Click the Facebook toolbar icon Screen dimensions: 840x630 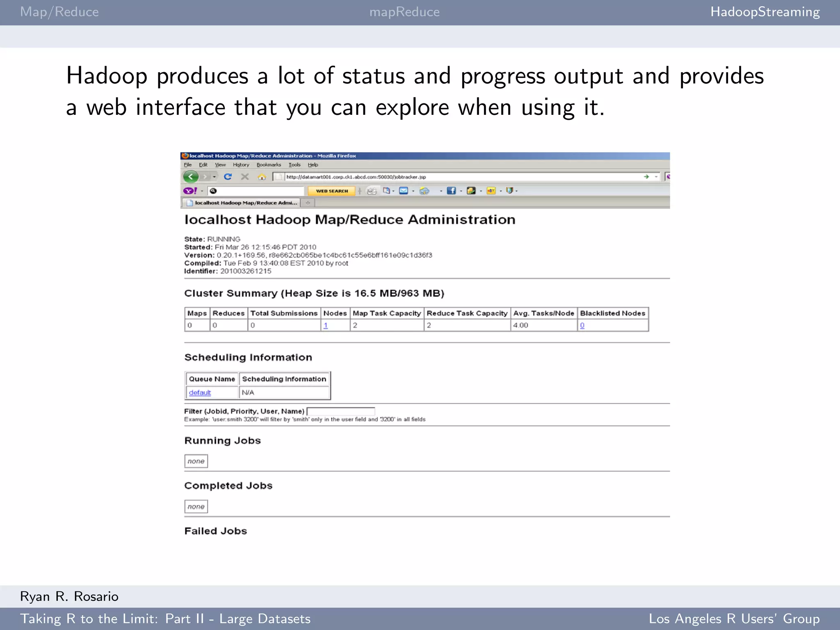click(x=451, y=191)
